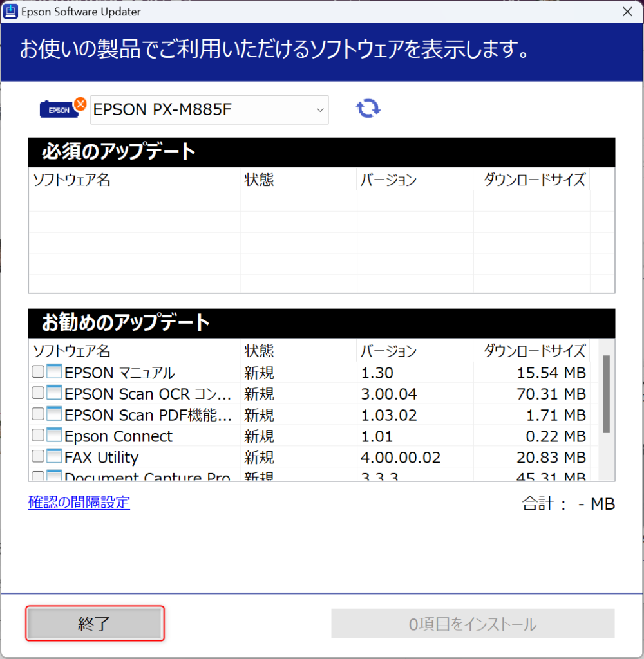
Task: Click the 20.83 MB download size
Action: click(x=551, y=458)
